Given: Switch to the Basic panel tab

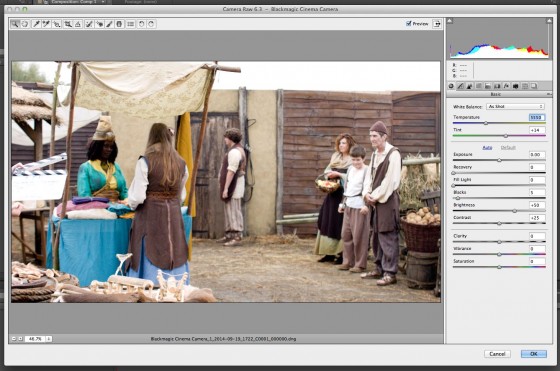Looking at the screenshot, I should click(451, 86).
